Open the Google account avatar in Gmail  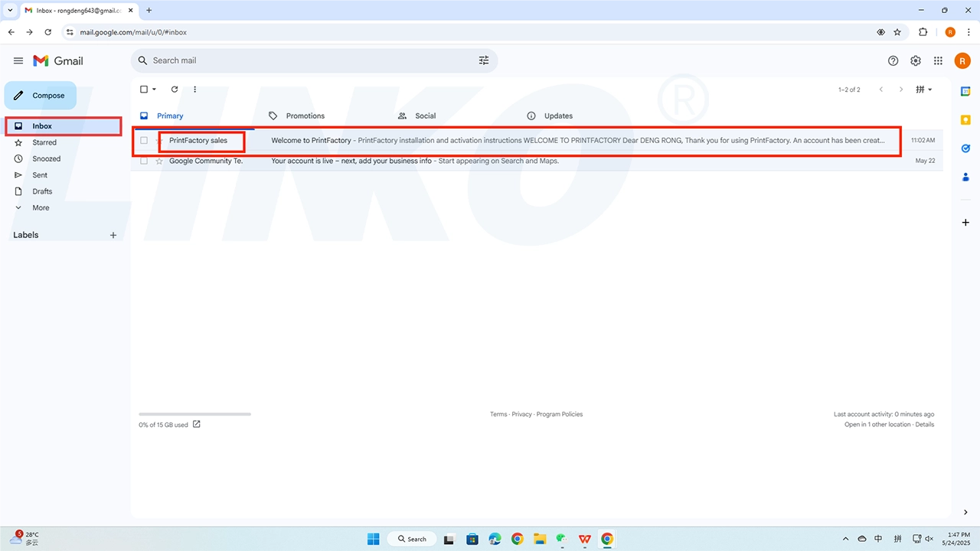962,61
